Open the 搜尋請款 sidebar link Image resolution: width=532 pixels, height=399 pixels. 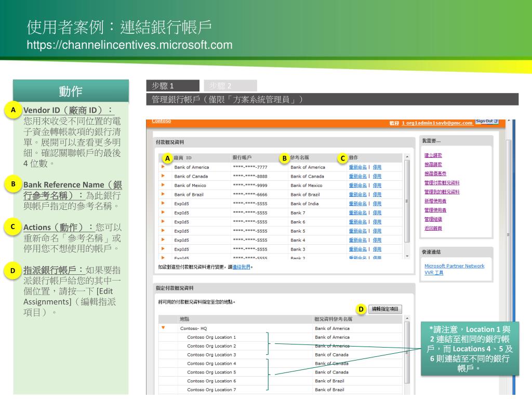coord(433,165)
